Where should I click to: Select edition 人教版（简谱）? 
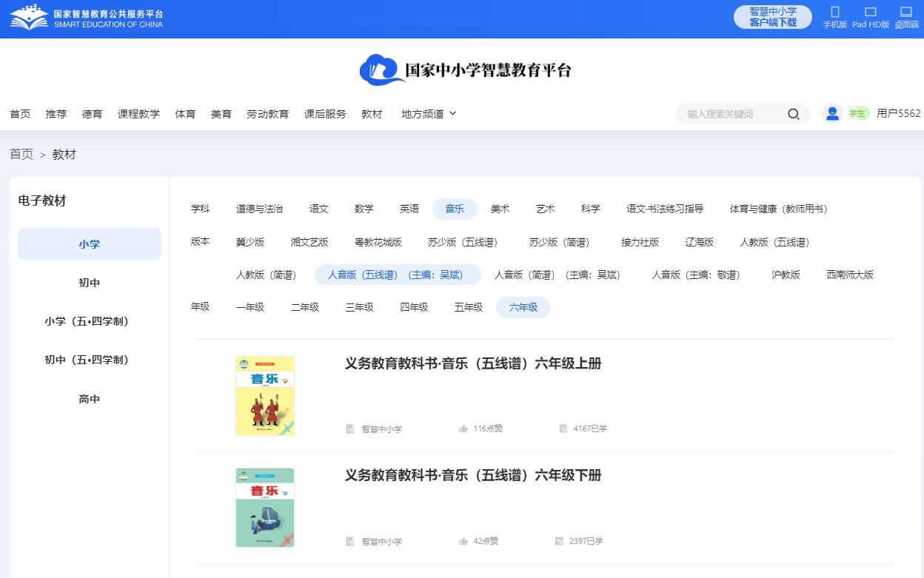pos(269,275)
